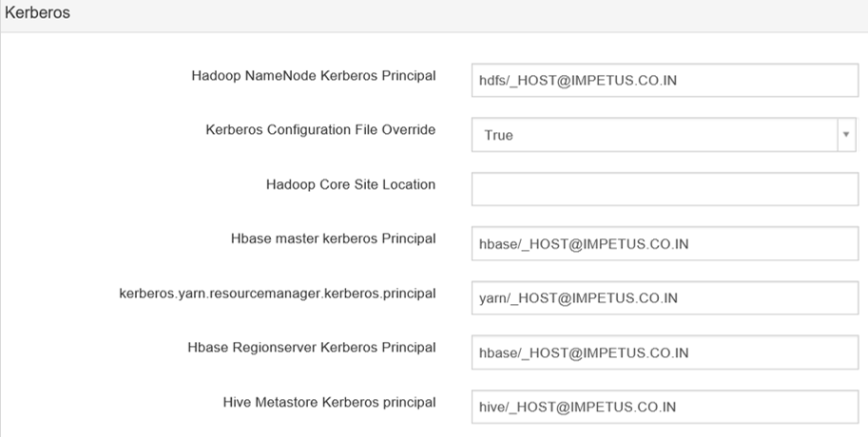868x437 pixels.
Task: Click the "Kerberos Configuration File Override" label
Action: (x=320, y=130)
